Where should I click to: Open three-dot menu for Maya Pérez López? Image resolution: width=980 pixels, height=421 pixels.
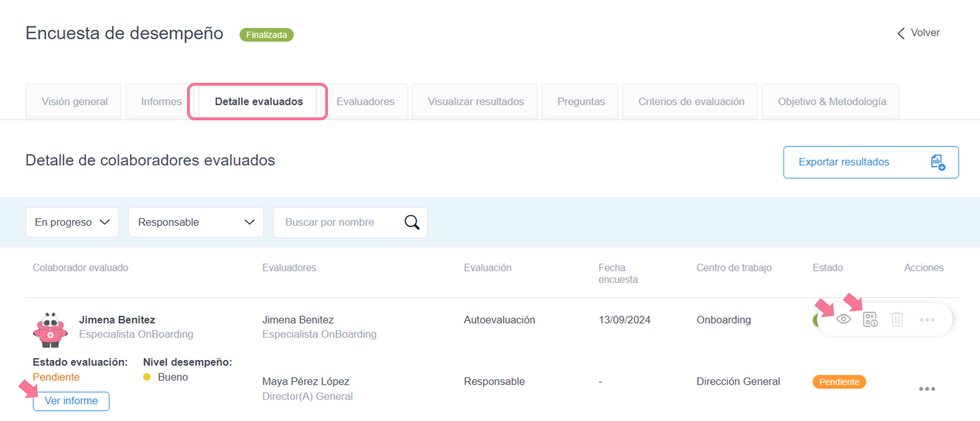click(926, 389)
